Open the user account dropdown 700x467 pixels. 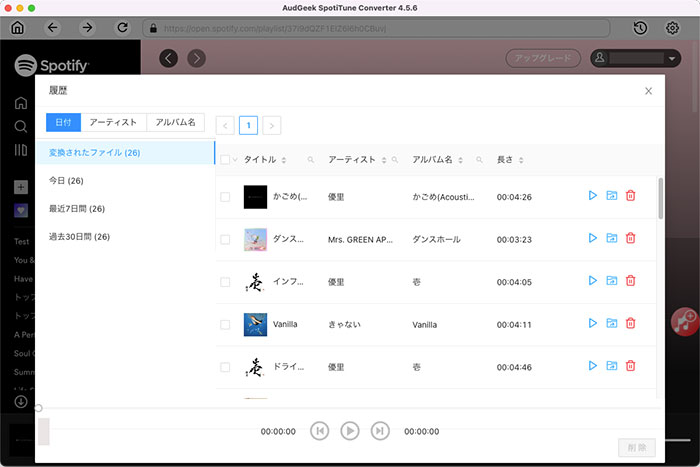(x=636, y=58)
